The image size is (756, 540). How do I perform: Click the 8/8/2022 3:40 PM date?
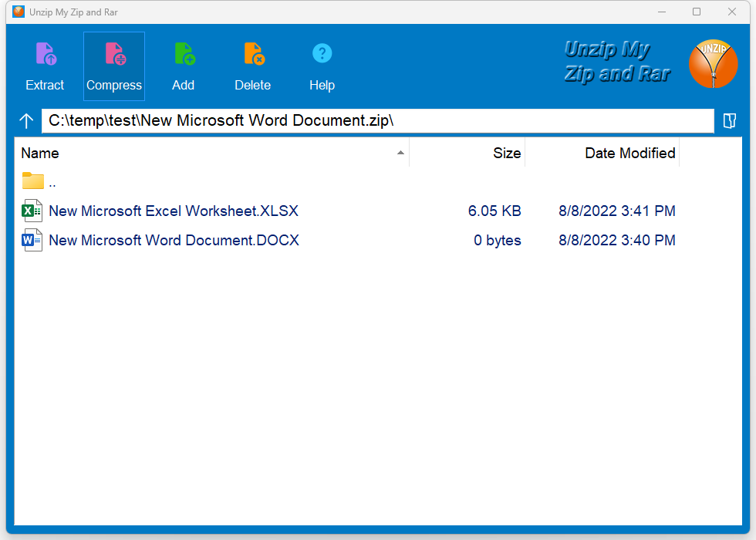616,240
